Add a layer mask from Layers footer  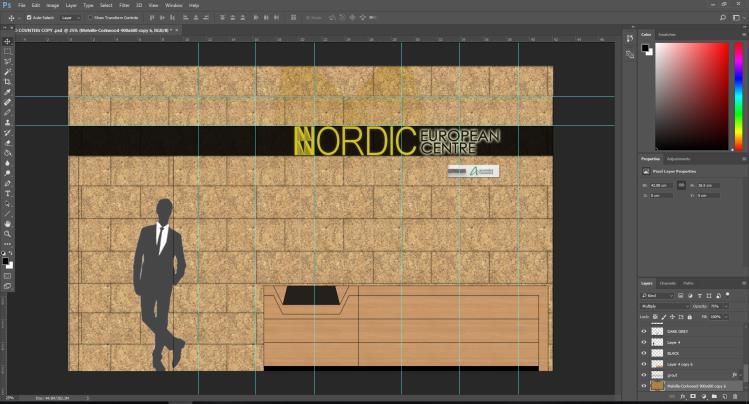(693, 396)
